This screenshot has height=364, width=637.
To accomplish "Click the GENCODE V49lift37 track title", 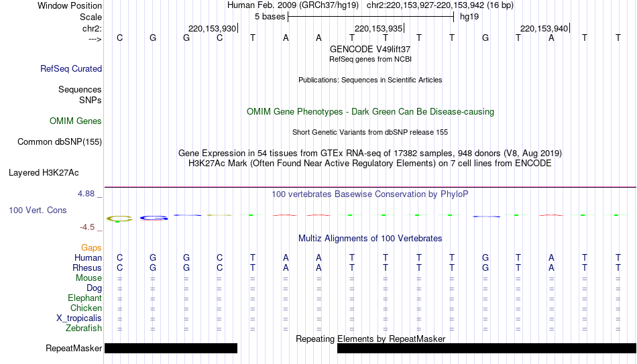I will [x=370, y=49].
